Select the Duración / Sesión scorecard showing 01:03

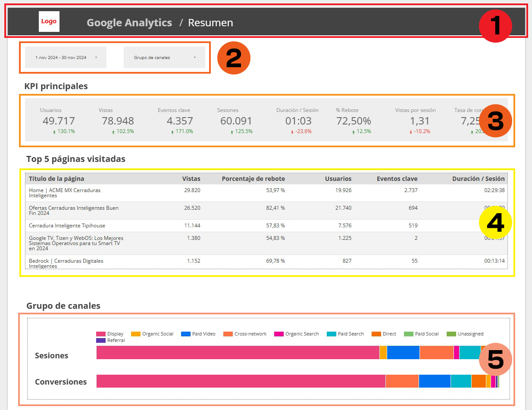coord(297,121)
